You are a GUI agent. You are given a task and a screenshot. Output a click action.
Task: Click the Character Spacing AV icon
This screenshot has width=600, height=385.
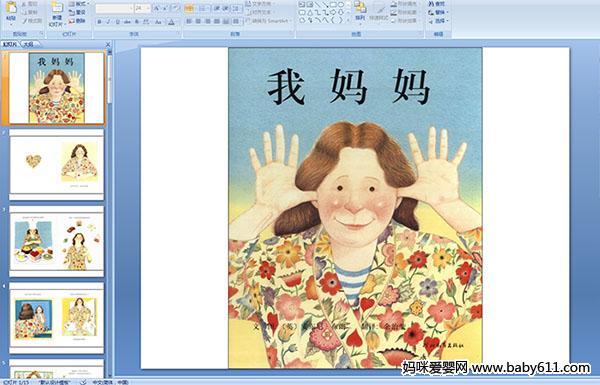147,22
